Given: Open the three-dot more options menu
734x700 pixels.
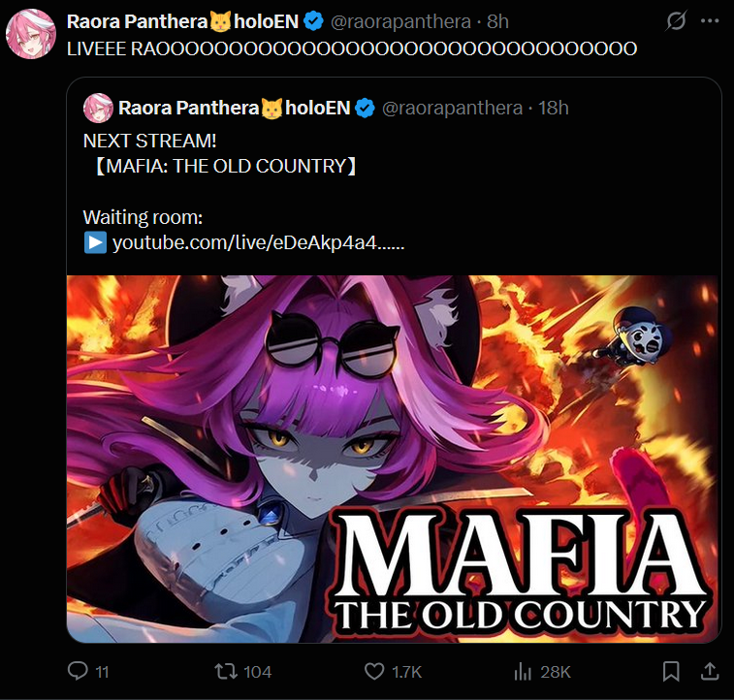Looking at the screenshot, I should click(x=709, y=20).
